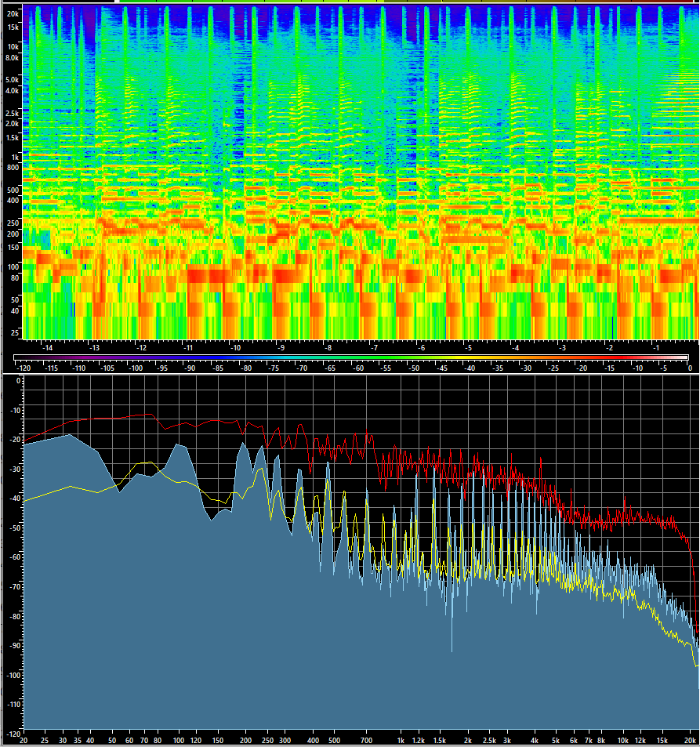Image resolution: width=700 pixels, height=747 pixels.
Task: Select the -7 mark on spectrogram time ruler
Action: click(x=375, y=348)
